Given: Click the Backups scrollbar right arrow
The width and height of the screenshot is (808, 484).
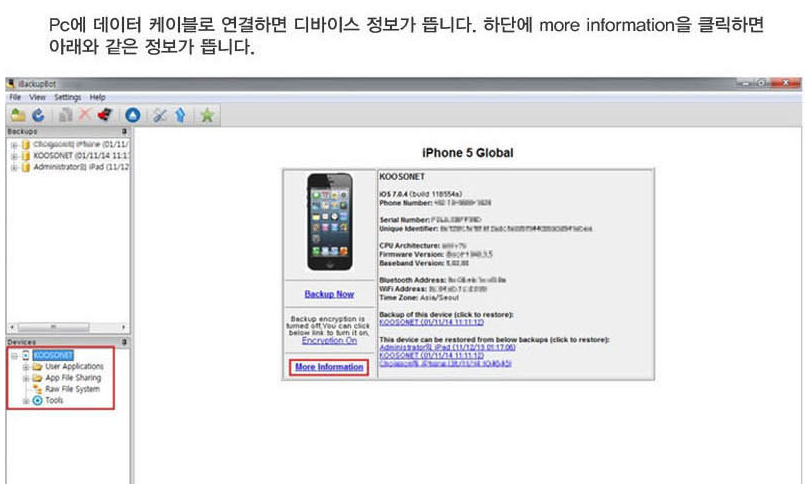Looking at the screenshot, I should tap(123, 327).
